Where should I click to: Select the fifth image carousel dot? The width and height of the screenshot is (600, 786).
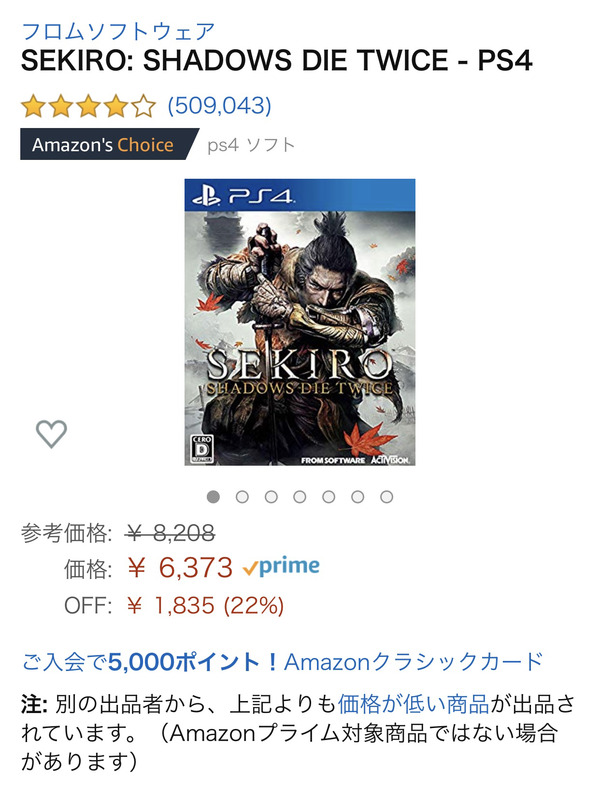pos(329,496)
